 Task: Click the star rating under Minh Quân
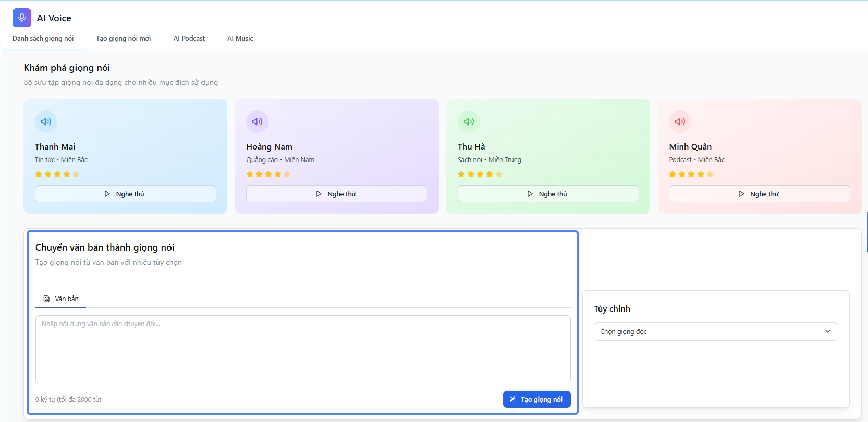point(691,174)
